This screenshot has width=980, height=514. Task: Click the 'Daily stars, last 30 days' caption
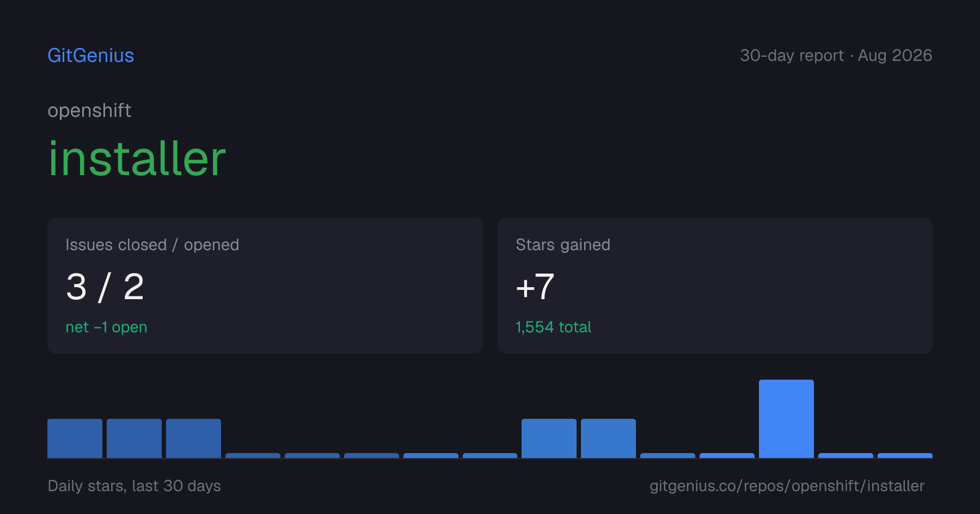[x=134, y=486]
